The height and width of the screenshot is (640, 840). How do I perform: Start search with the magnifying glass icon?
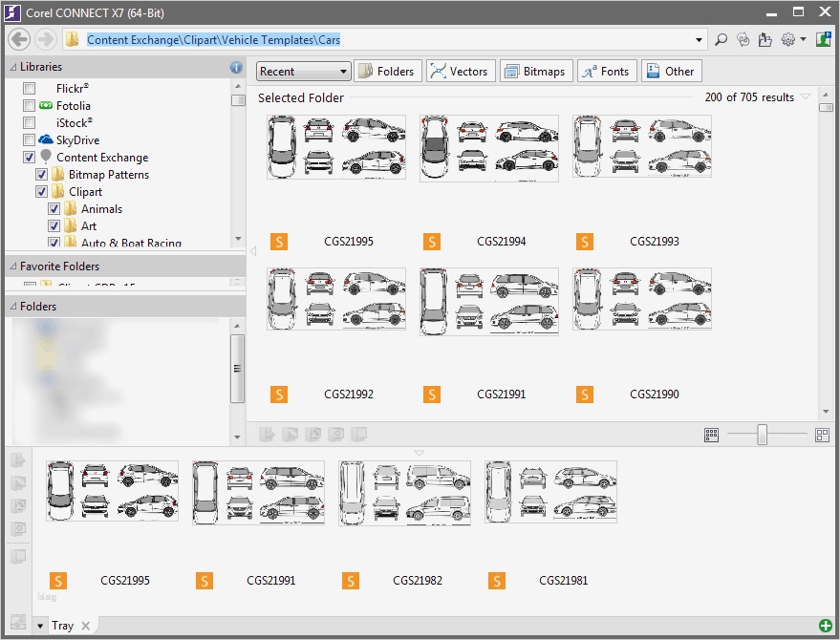tap(722, 39)
